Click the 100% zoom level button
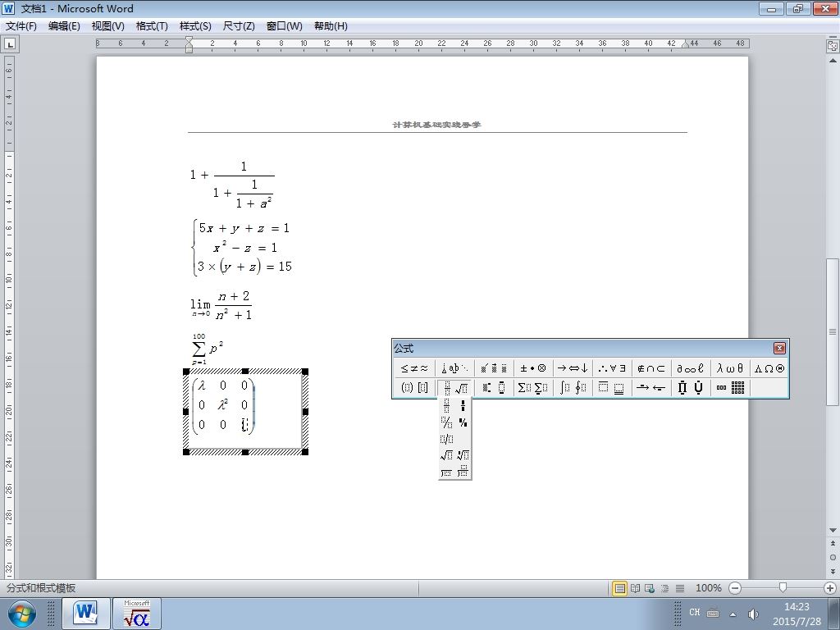 [x=708, y=588]
